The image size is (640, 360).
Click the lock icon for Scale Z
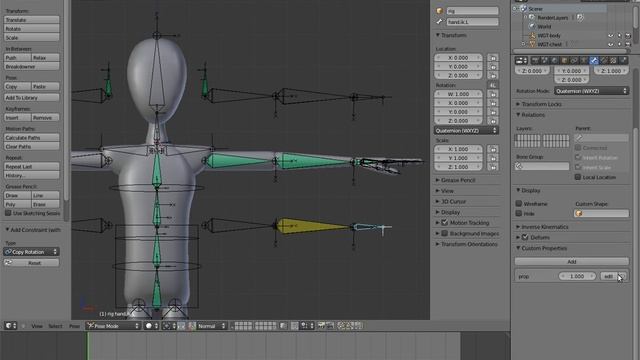tap(493, 167)
